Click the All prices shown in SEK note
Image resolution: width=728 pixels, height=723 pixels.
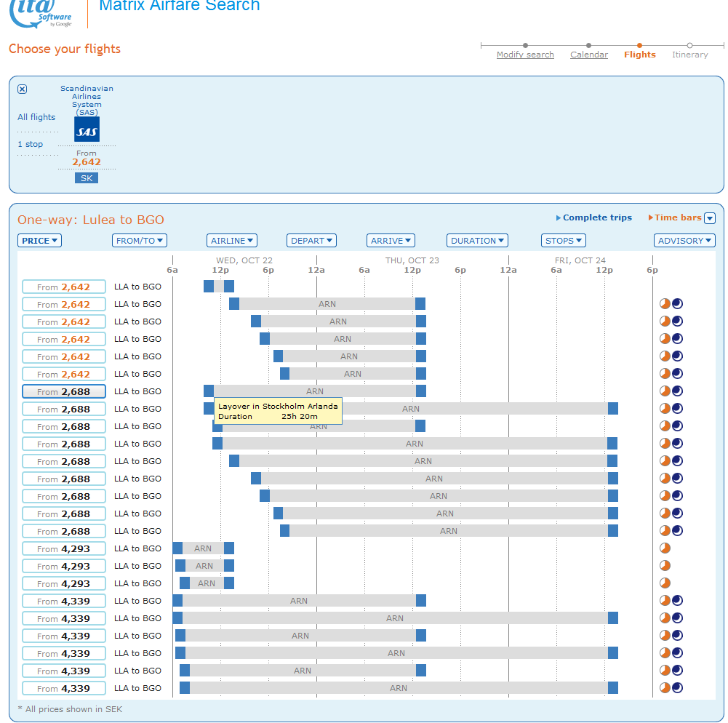click(x=70, y=709)
